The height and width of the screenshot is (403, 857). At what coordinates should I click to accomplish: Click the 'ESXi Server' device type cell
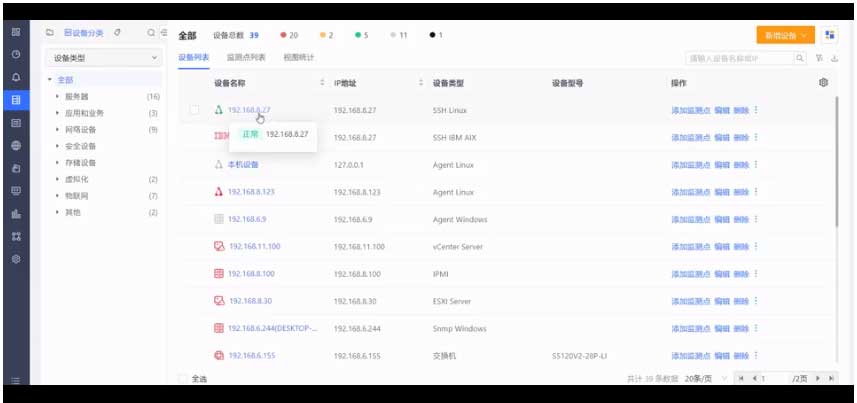pos(451,301)
